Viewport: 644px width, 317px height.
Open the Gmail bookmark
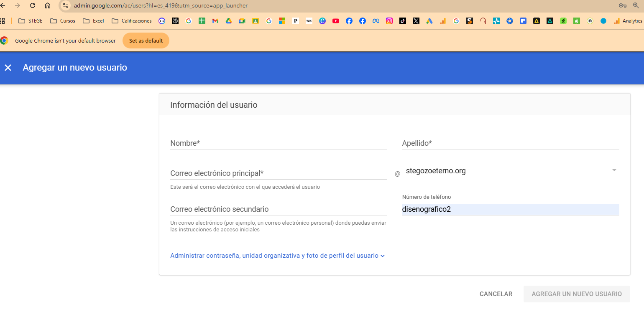[215, 21]
